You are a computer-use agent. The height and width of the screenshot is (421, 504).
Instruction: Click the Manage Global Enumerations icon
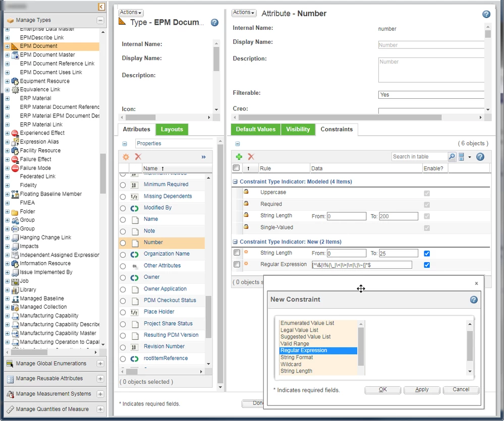(10, 364)
